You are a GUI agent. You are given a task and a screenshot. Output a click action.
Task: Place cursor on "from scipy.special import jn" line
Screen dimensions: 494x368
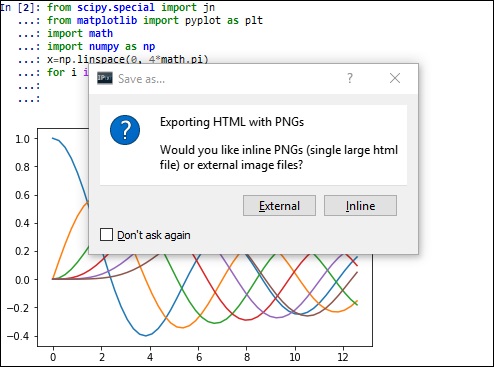pyautogui.click(x=131, y=7)
